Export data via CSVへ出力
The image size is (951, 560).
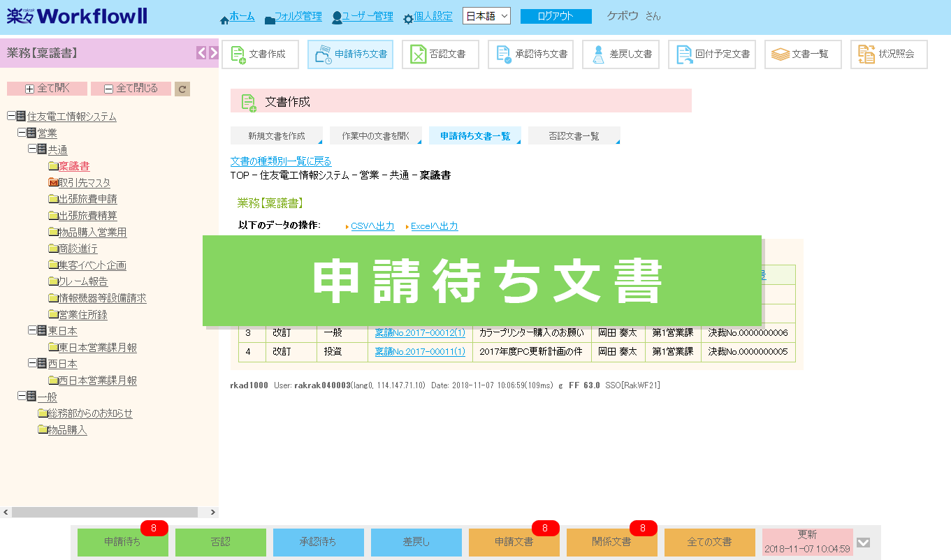(x=372, y=226)
